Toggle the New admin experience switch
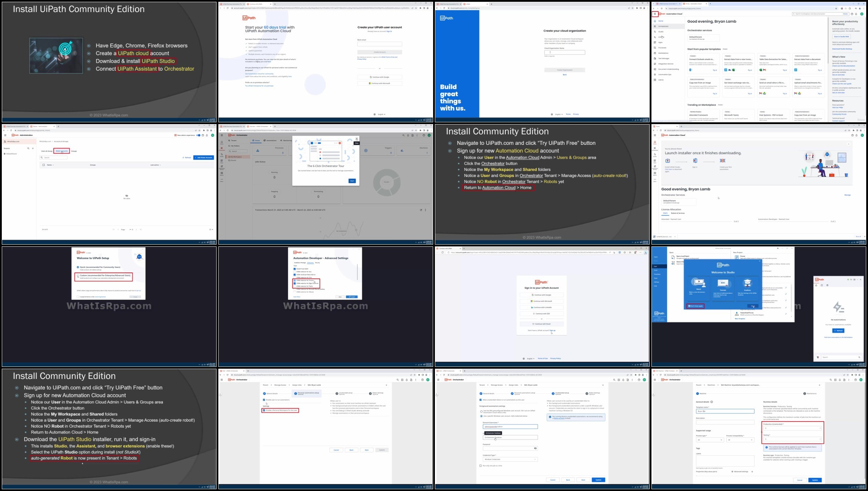 (x=198, y=135)
